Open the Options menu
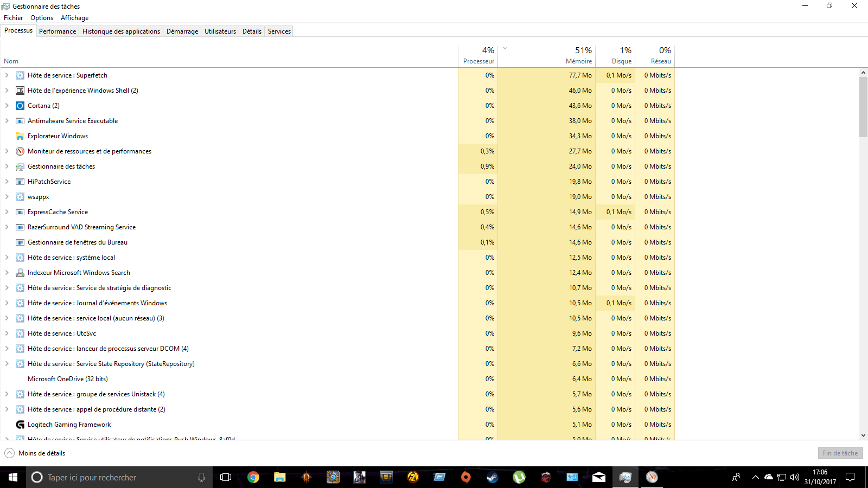This screenshot has height=488, width=868. (42, 18)
